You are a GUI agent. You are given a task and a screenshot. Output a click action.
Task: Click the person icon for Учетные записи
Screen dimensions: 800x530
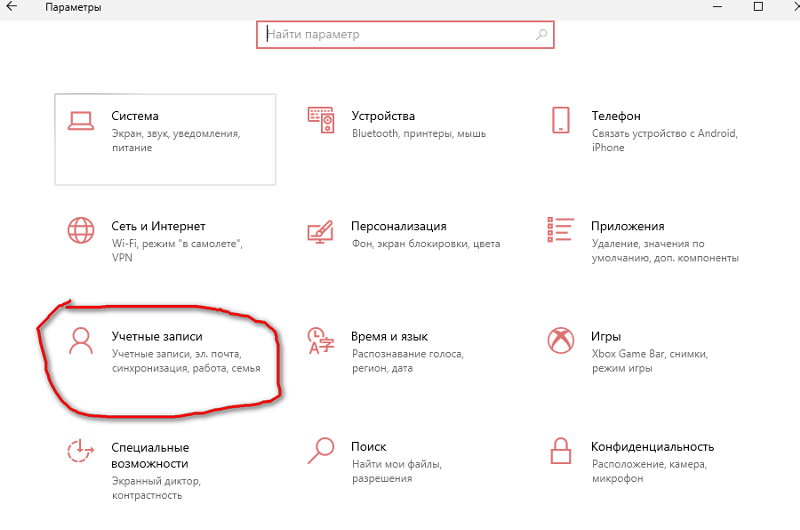pos(81,341)
